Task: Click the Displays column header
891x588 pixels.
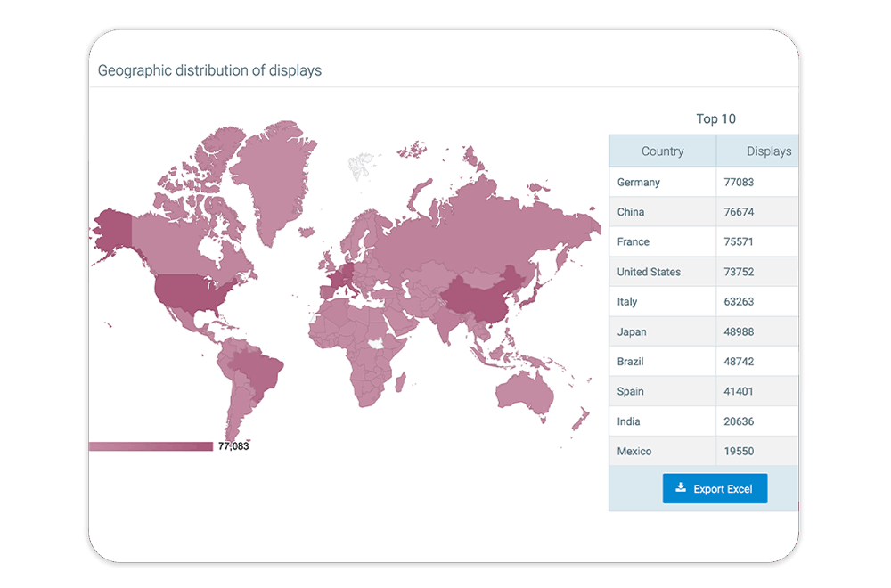Action: 768,151
